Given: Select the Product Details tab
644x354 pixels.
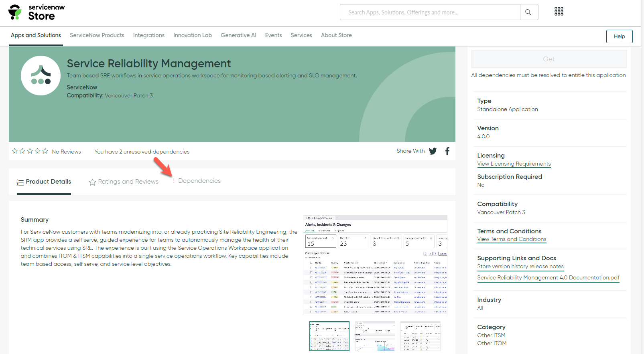Looking at the screenshot, I should 44,182.
